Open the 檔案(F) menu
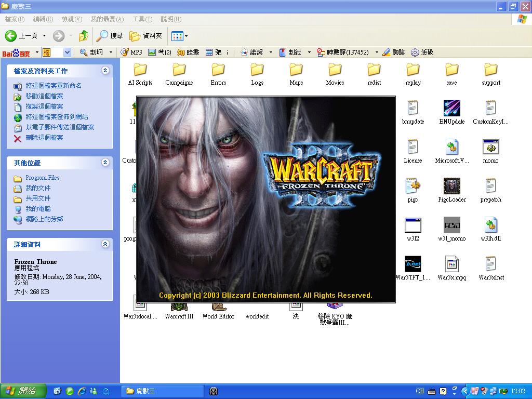This screenshot has height=399, width=532. tap(15, 19)
